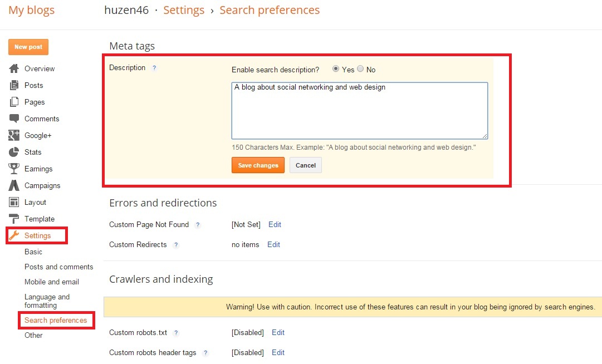Open the Campaigns section
Image resolution: width=602 pixels, height=364 pixels.
coord(42,185)
